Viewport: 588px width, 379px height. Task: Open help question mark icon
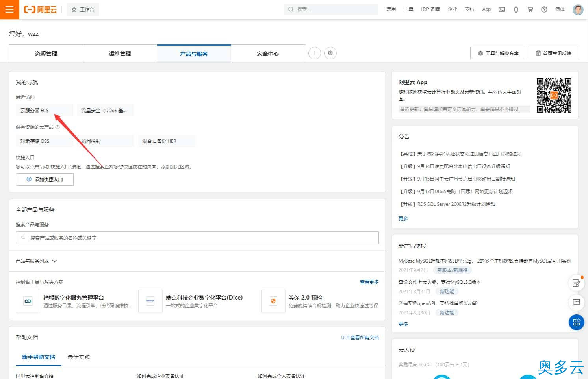544,9
